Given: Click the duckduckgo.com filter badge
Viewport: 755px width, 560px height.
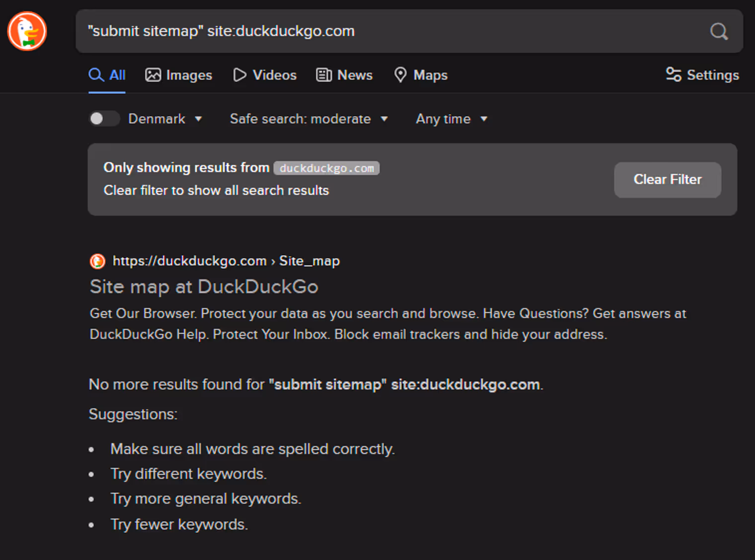Looking at the screenshot, I should click(x=326, y=168).
